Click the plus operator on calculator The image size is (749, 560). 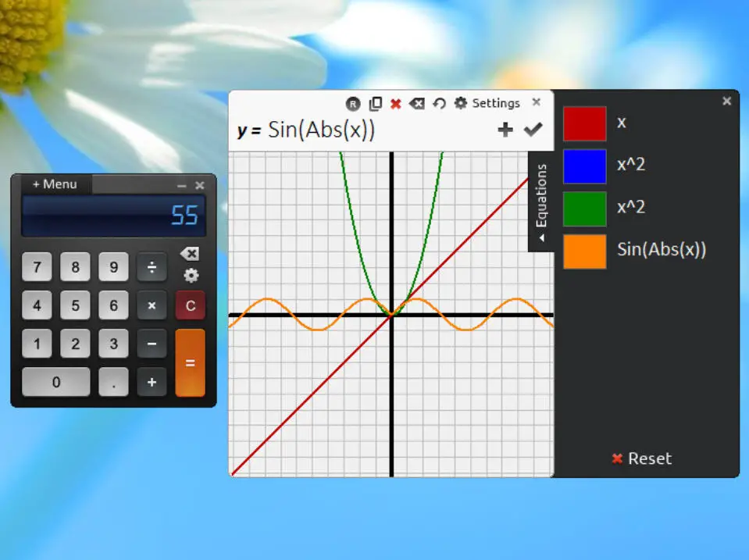click(152, 382)
